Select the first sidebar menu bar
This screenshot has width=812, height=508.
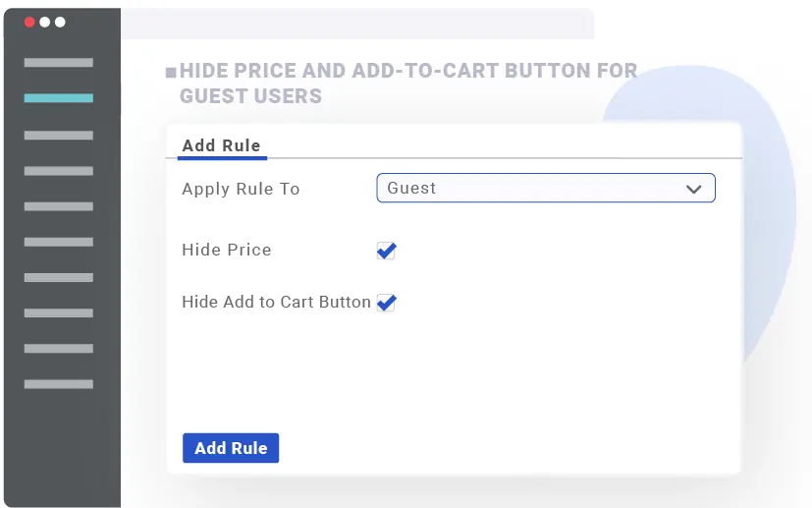[59, 63]
